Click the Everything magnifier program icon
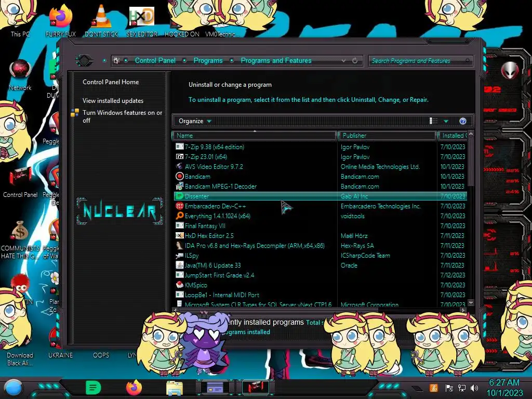The image size is (532, 399). (179, 216)
